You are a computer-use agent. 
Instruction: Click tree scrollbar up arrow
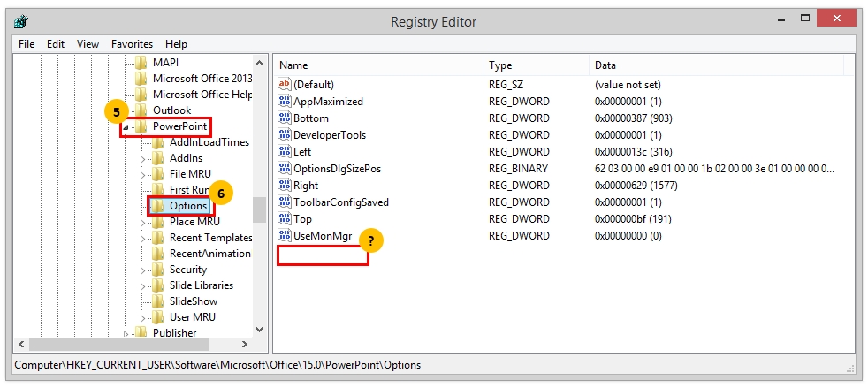point(259,62)
